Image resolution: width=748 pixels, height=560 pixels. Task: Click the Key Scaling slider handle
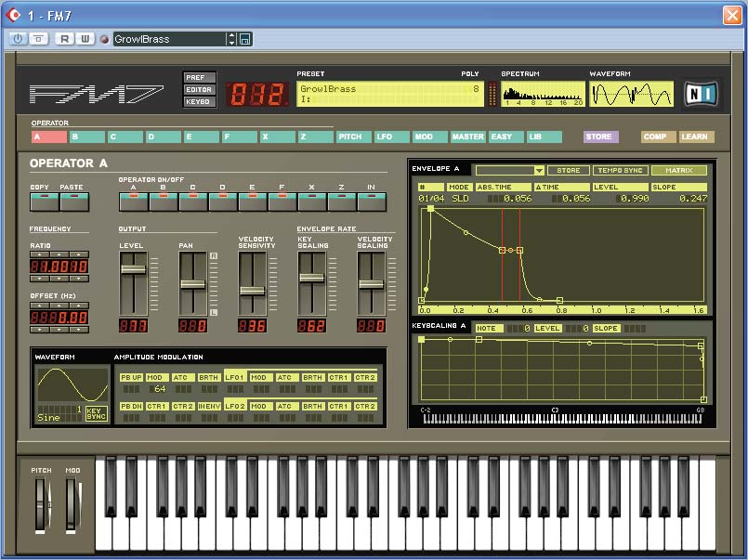[311, 278]
